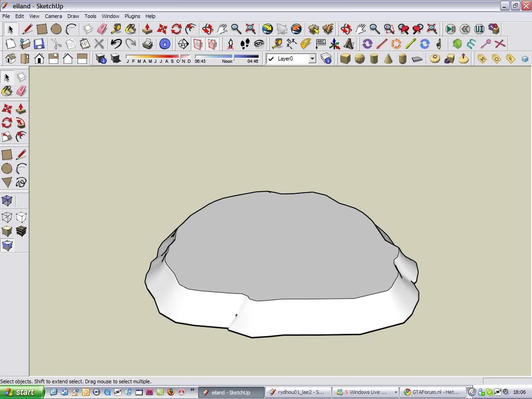Select the Look Around eye tool
This screenshot has width=532, height=399.
point(259,44)
